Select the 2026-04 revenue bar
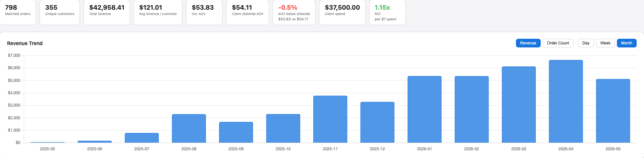The image size is (644, 158). coord(566,102)
